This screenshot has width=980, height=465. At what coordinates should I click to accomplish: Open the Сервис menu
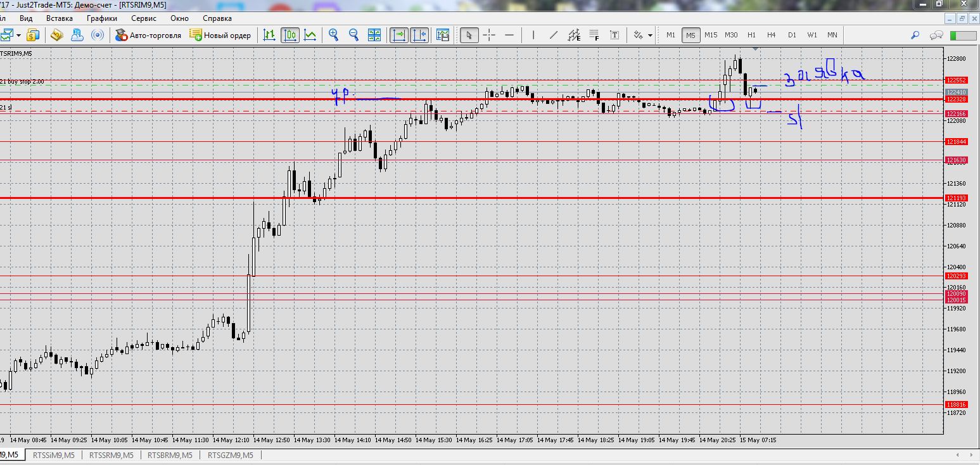tap(144, 18)
